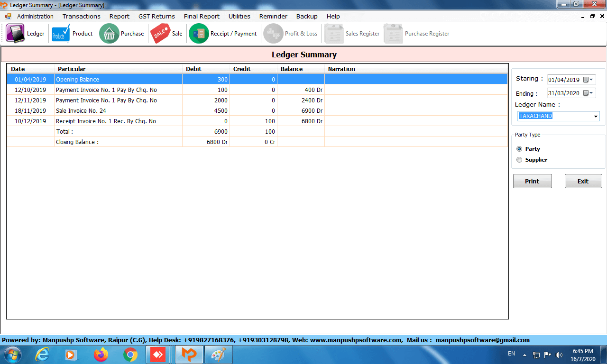607x364 pixels.
Task: Expand the Ledger Name combo box
Action: click(596, 116)
